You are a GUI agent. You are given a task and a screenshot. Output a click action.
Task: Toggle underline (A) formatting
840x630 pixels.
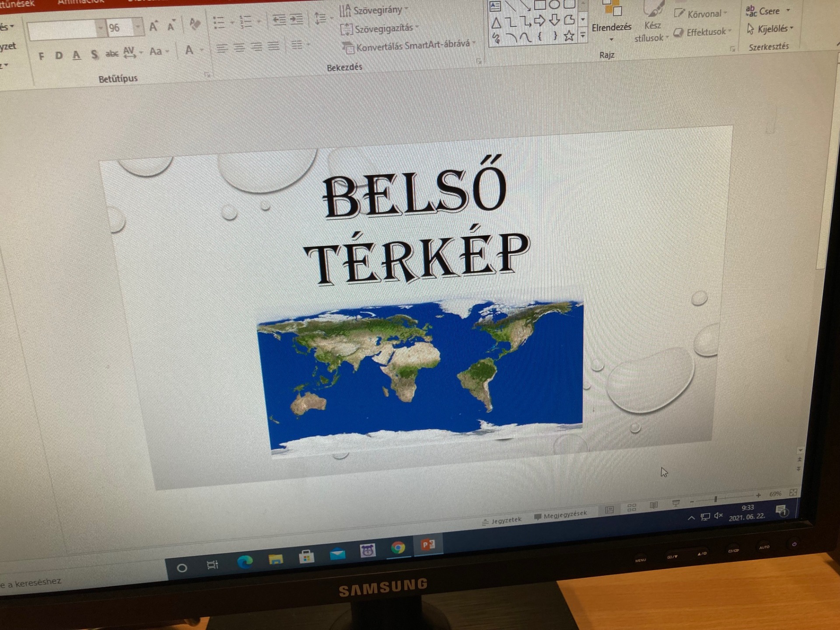(77, 55)
